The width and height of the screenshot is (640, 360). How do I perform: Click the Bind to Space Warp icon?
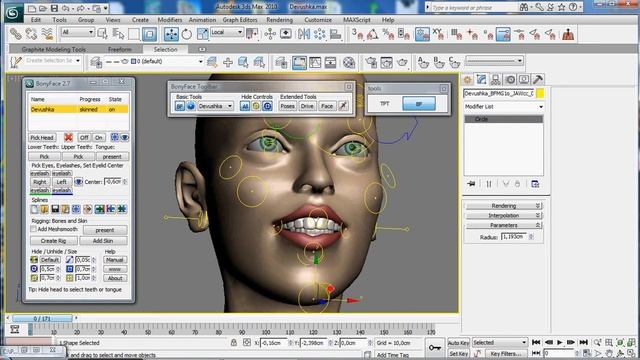47,34
